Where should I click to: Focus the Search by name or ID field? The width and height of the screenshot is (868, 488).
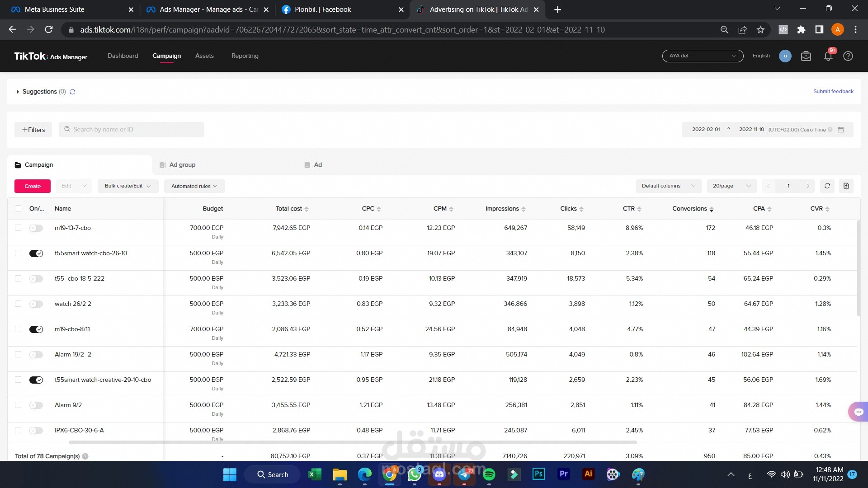coord(132,130)
